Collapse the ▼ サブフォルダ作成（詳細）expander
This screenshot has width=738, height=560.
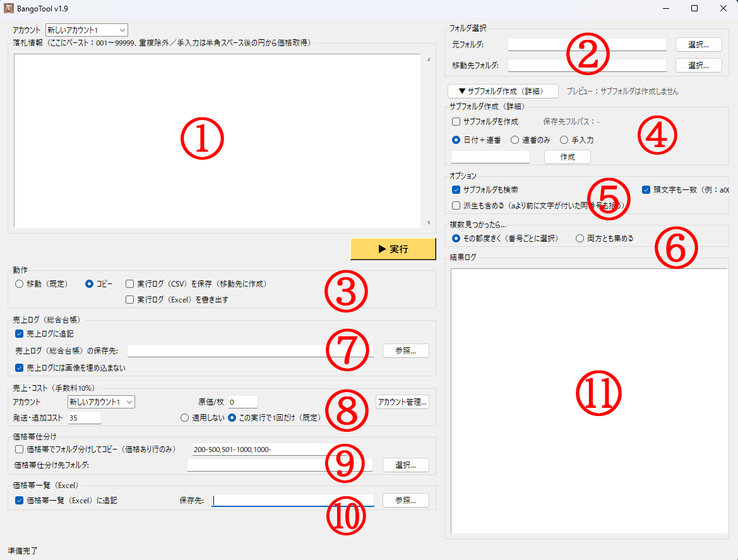pos(503,91)
